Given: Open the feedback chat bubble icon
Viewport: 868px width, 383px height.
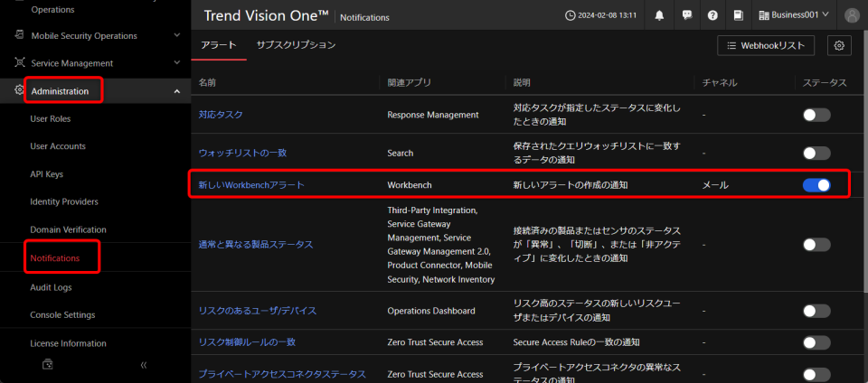Looking at the screenshot, I should [x=687, y=15].
